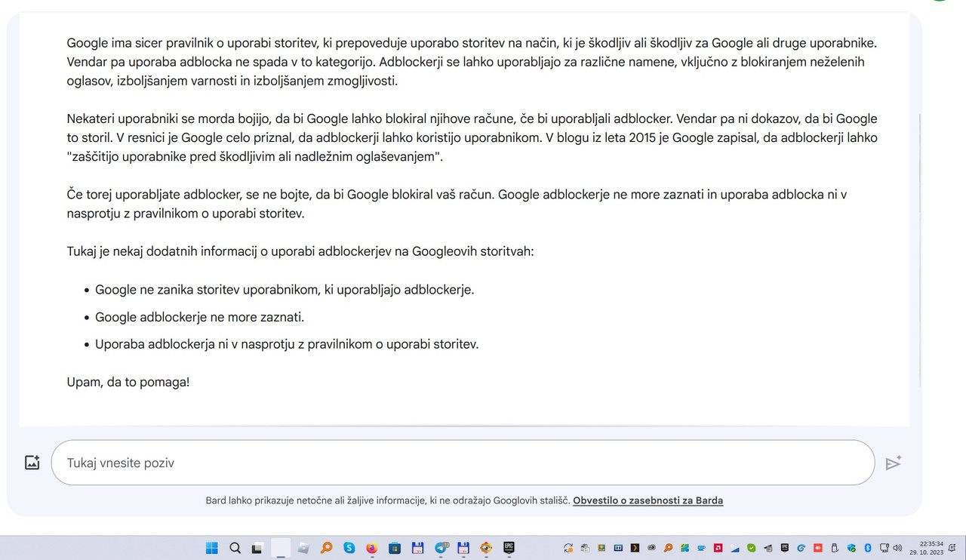Click the blue triangle tray icon
This screenshot has height=560, width=966.
tap(734, 548)
